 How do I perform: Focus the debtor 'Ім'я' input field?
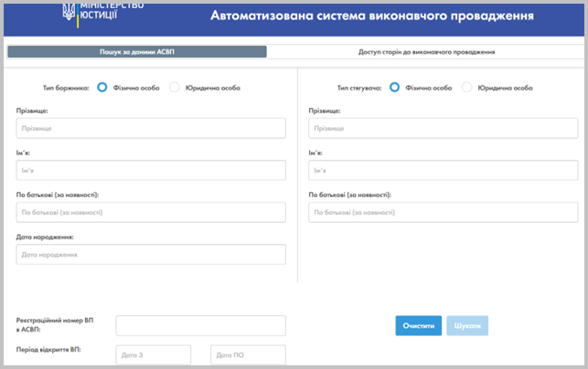[x=151, y=171]
